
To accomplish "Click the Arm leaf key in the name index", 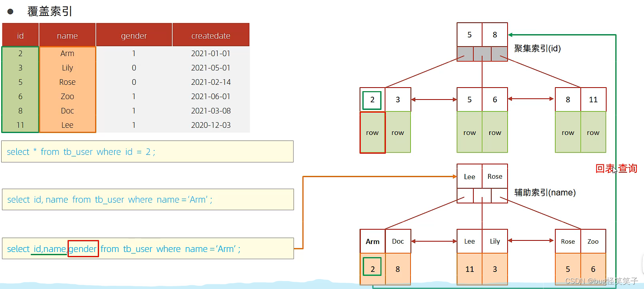I will point(372,241).
